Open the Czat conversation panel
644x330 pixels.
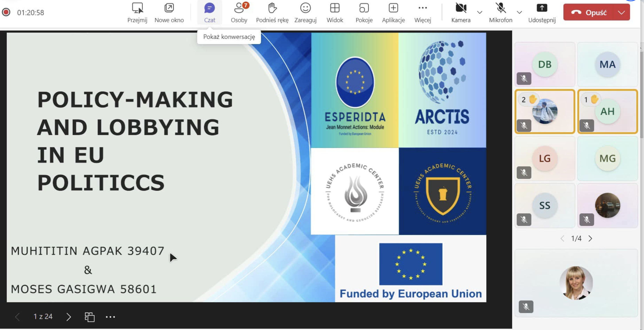(x=209, y=12)
